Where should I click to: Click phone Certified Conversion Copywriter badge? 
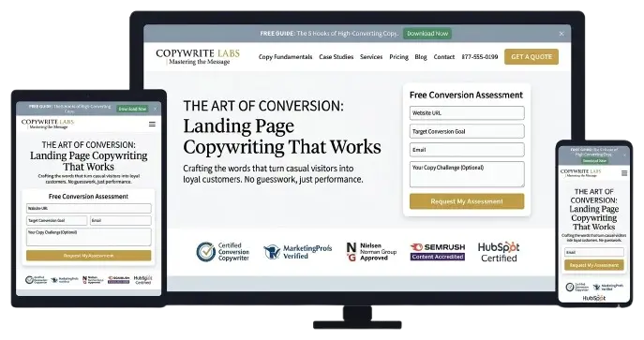click(577, 287)
